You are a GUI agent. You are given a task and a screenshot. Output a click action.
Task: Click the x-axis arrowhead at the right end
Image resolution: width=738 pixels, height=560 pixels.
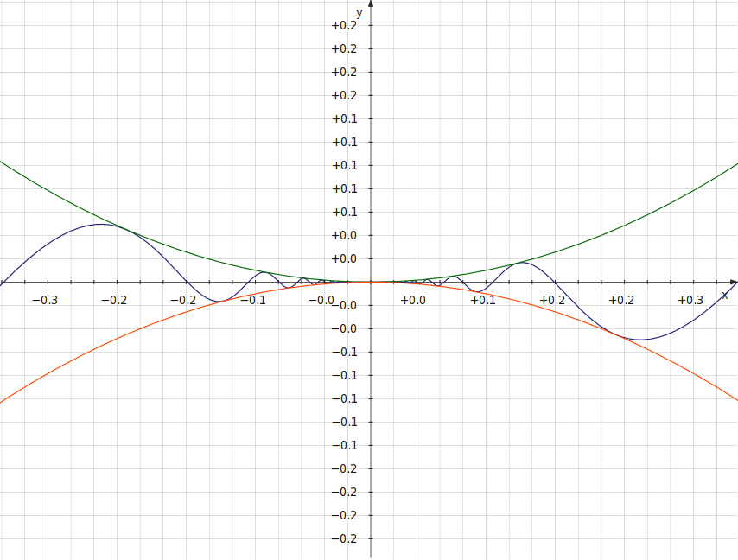[733, 282]
